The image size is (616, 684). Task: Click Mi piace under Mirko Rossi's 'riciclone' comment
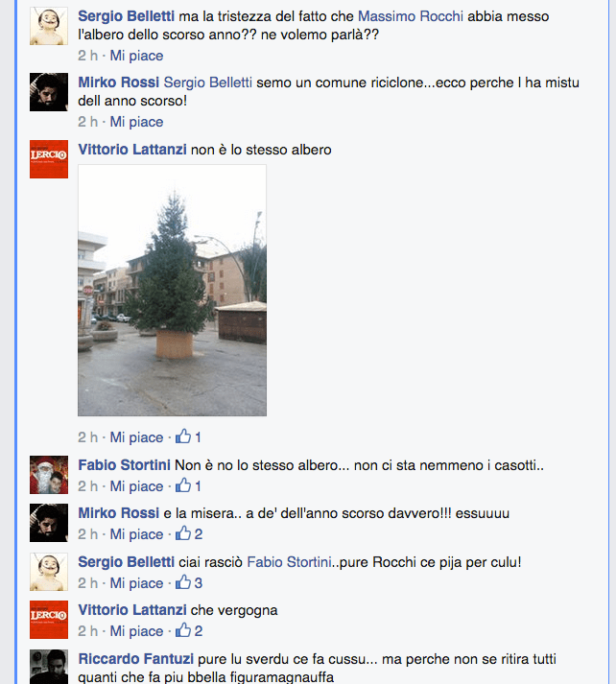(136, 122)
